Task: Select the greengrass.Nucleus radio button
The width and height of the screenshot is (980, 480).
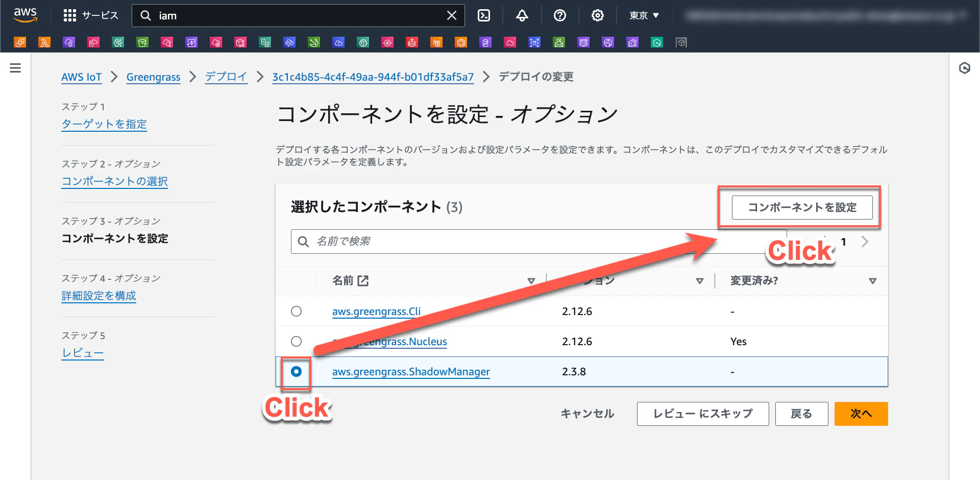Action: 296,341
